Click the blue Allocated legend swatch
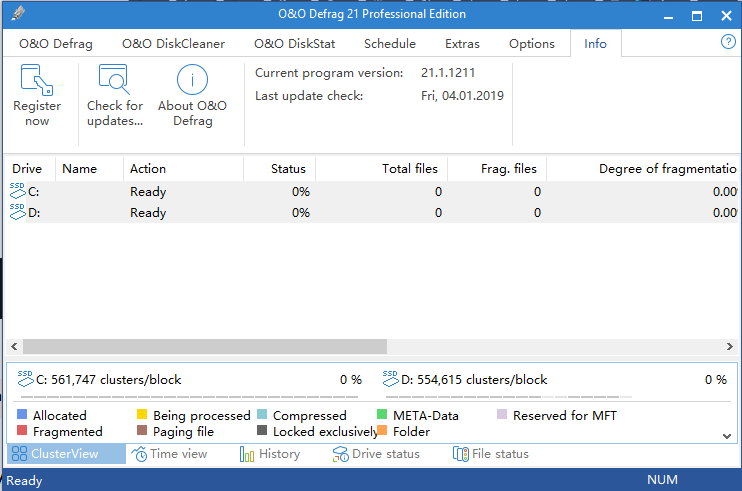Screen dimensions: 742x491 pos(22,414)
